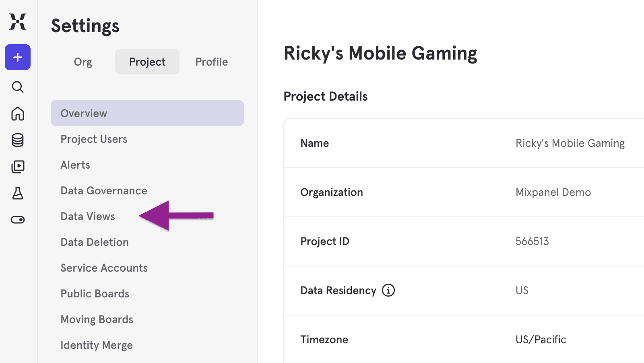644x363 pixels.
Task: Switch to the Org settings tab
Action: point(83,62)
